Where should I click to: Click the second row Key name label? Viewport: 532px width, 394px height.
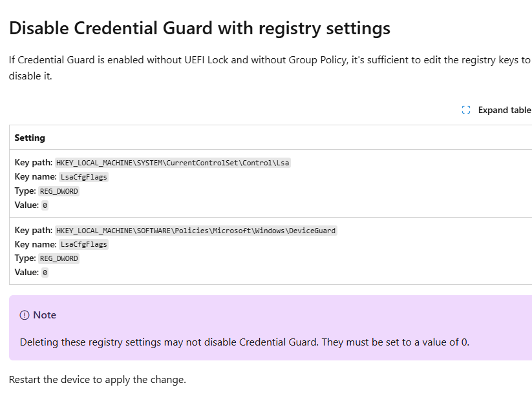pos(36,244)
